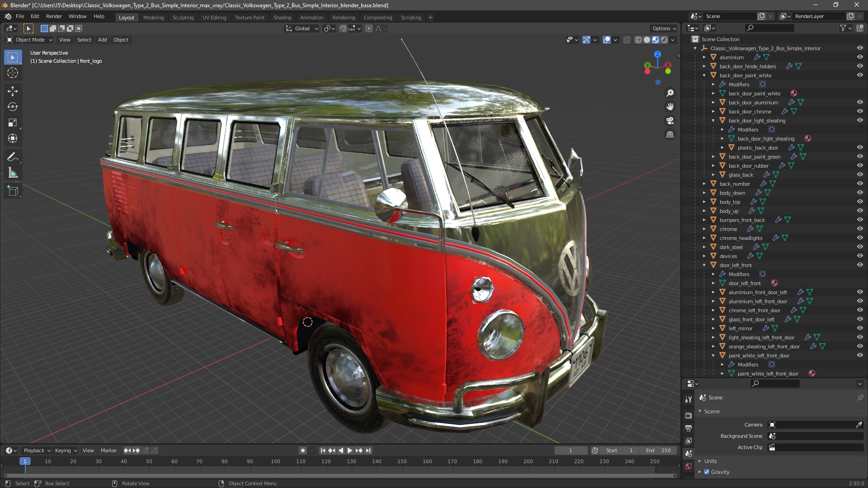
Task: Toggle auto keying record button
Action: (x=302, y=450)
